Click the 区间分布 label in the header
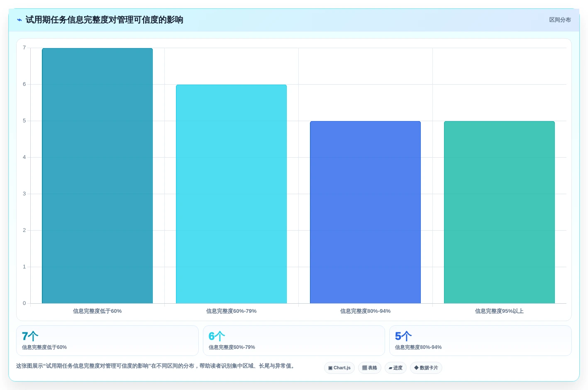This screenshot has width=588, height=390. tap(560, 20)
